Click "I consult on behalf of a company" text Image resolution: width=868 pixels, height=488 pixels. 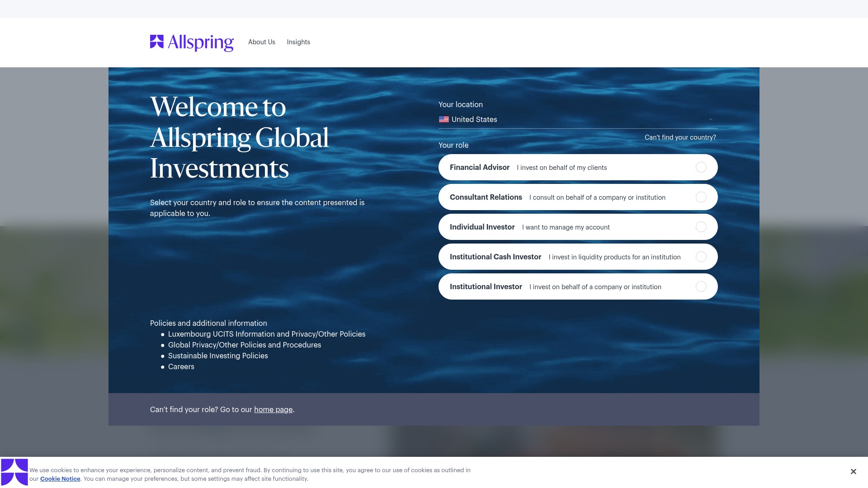pyautogui.click(x=598, y=197)
